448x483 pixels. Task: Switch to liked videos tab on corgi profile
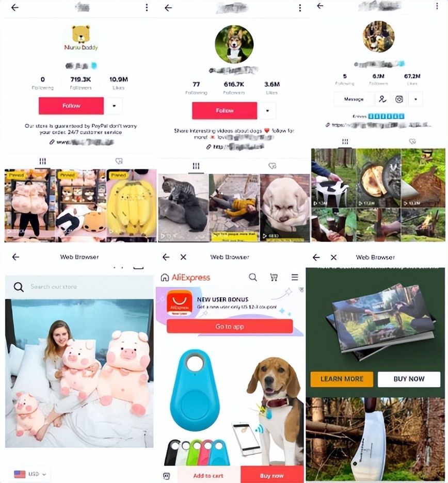(272, 166)
